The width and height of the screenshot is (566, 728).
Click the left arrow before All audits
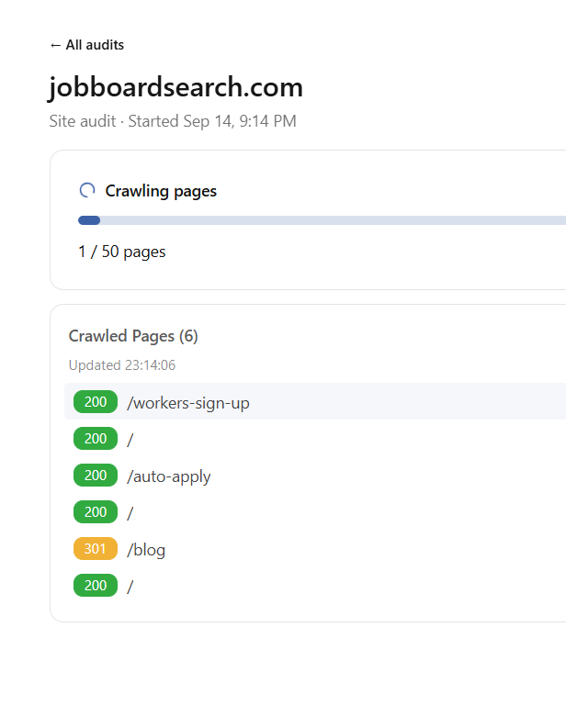(55, 46)
